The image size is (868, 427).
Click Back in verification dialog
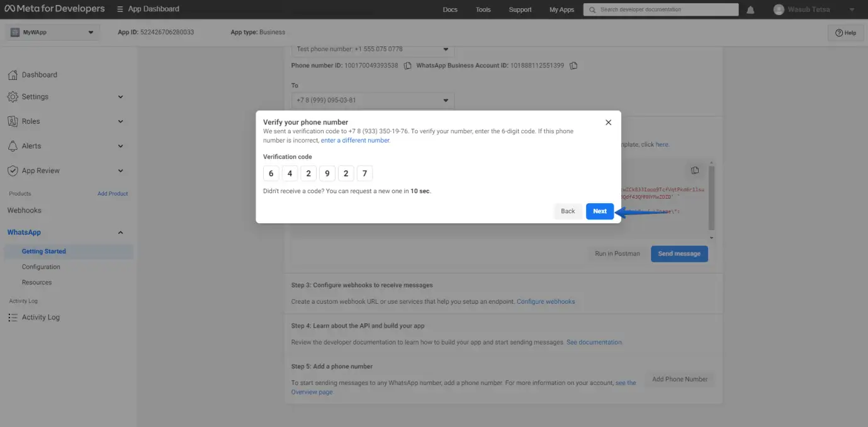pos(568,211)
